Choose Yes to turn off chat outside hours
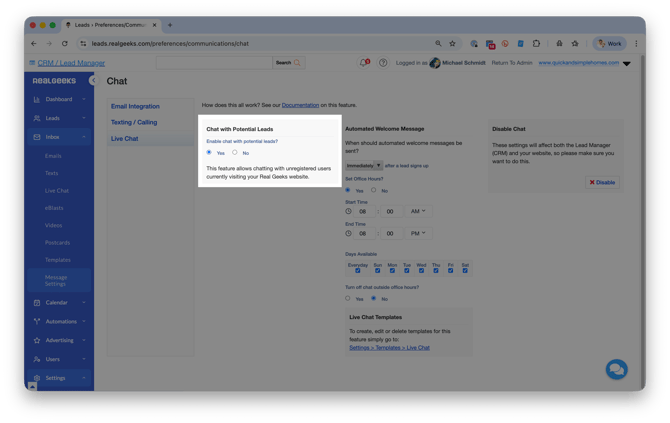 (x=348, y=298)
